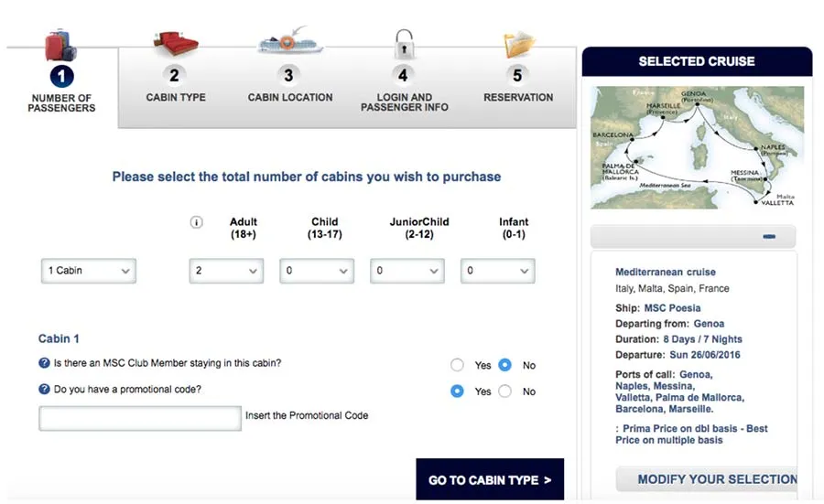This screenshot has height=504, width=824.
Task: Switch to the Cabin Type step tab
Action: 175,87
